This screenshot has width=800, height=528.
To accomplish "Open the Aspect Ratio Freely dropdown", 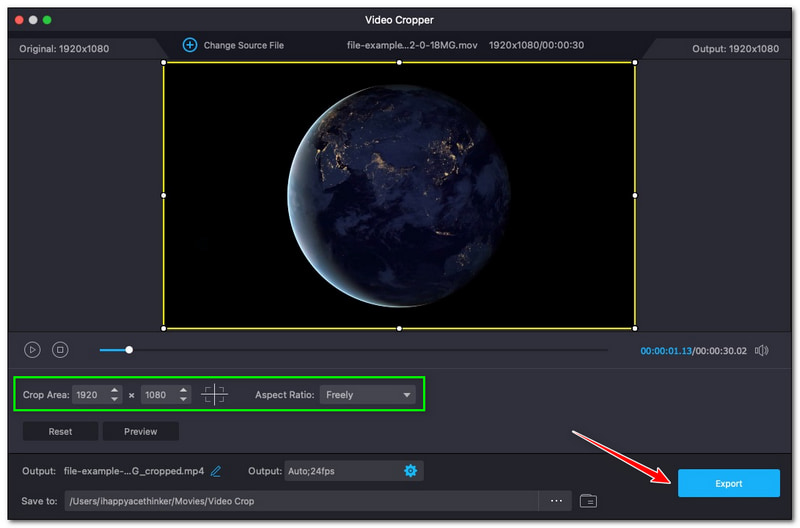I will click(367, 395).
